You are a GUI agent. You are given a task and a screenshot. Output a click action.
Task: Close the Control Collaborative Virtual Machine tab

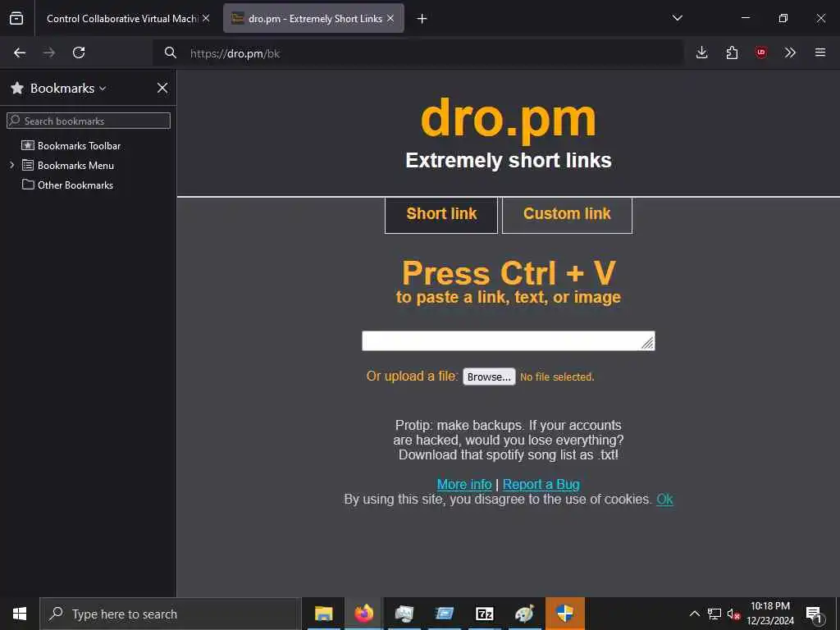[x=206, y=18]
